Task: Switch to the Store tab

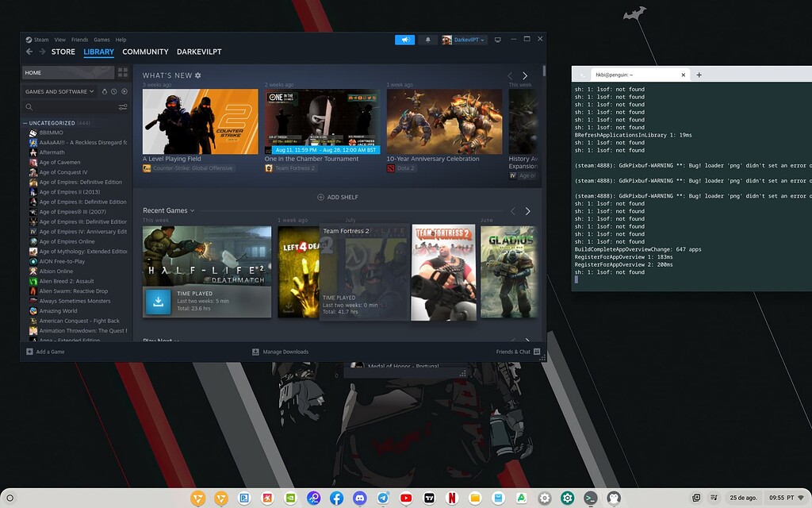Action: pyautogui.click(x=63, y=52)
